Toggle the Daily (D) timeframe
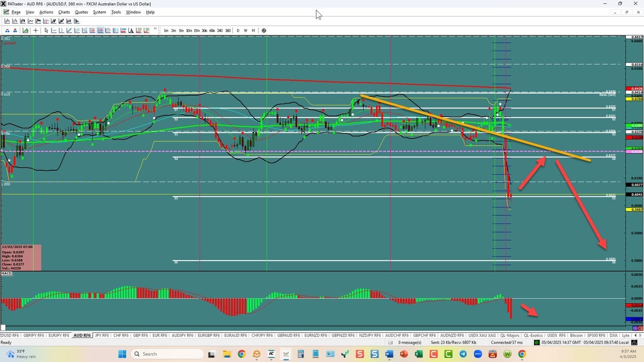 pyautogui.click(x=238, y=30)
